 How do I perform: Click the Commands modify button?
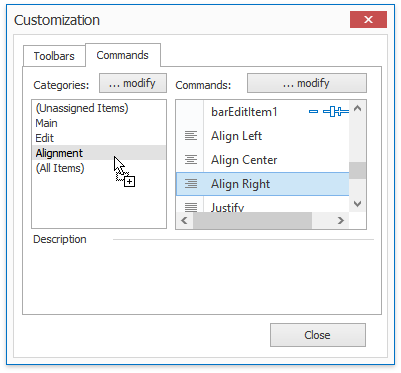(x=307, y=83)
